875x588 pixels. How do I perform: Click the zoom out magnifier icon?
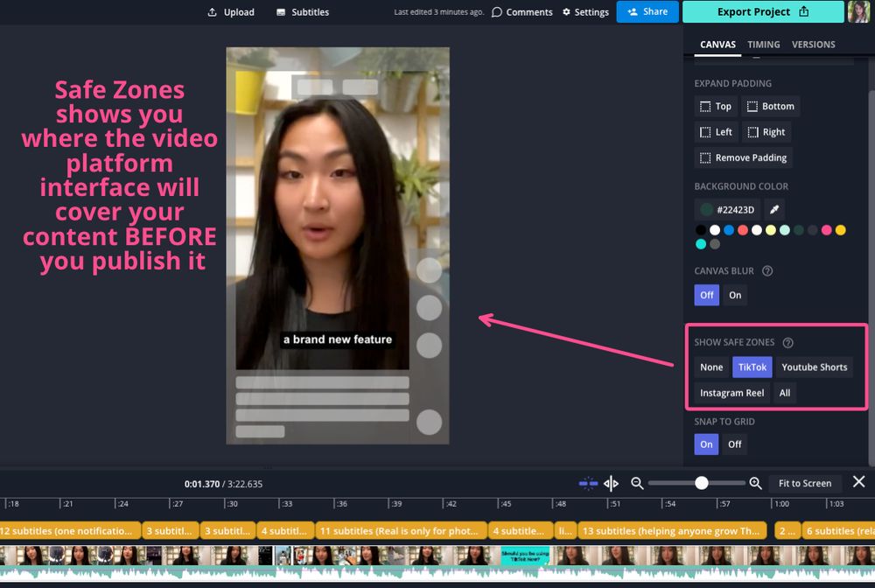pyautogui.click(x=636, y=482)
